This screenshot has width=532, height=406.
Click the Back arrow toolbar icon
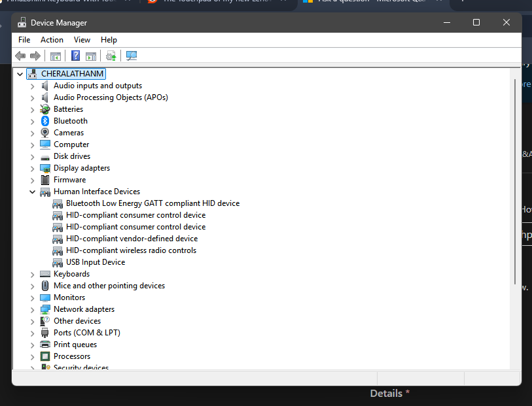(20, 56)
